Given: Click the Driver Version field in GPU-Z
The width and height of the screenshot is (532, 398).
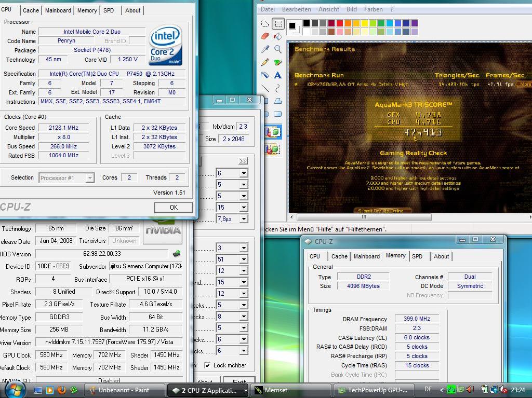Looking at the screenshot, I should (x=109, y=342).
